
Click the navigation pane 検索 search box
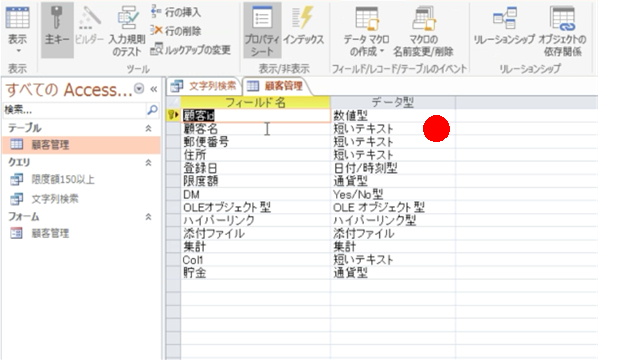click(x=74, y=110)
